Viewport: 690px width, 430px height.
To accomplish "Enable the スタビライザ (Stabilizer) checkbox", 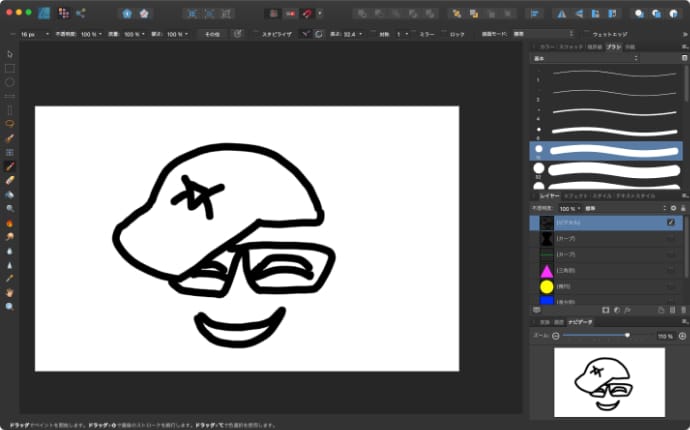I will point(255,34).
